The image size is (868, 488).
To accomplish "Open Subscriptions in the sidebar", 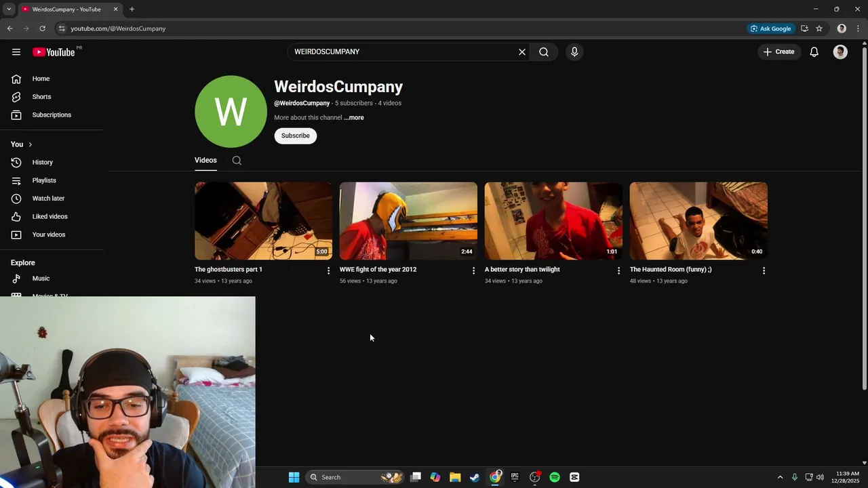I will 52,115.
